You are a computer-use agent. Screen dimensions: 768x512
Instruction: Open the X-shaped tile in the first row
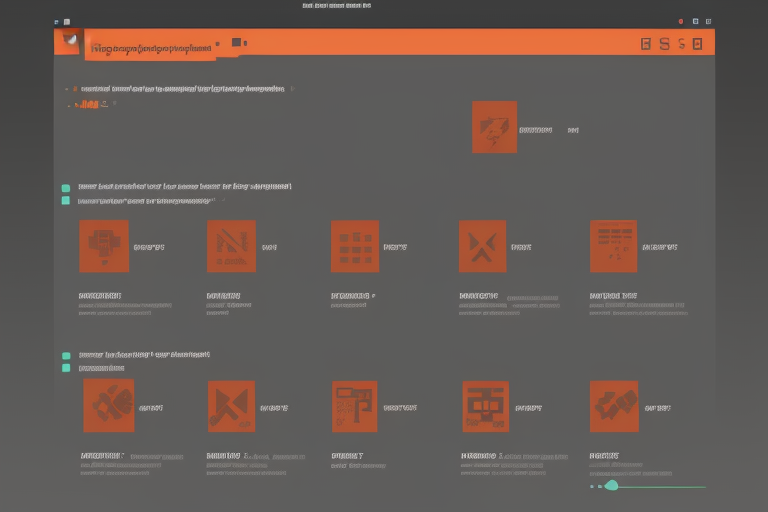[x=482, y=246]
